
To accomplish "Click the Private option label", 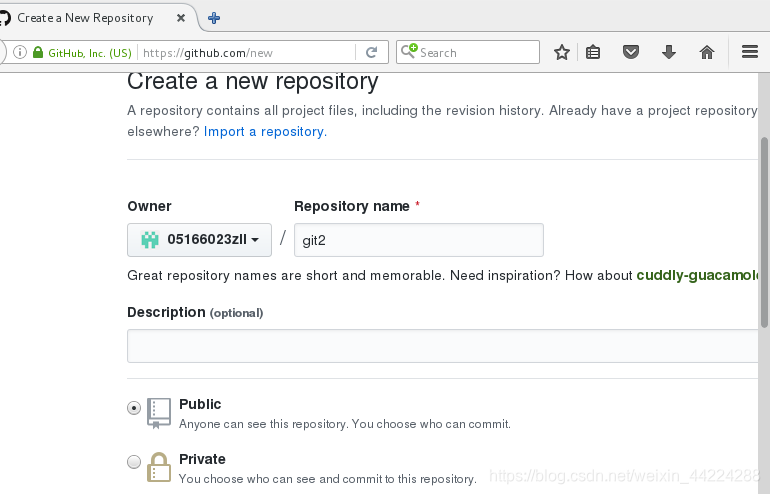I will (202, 459).
